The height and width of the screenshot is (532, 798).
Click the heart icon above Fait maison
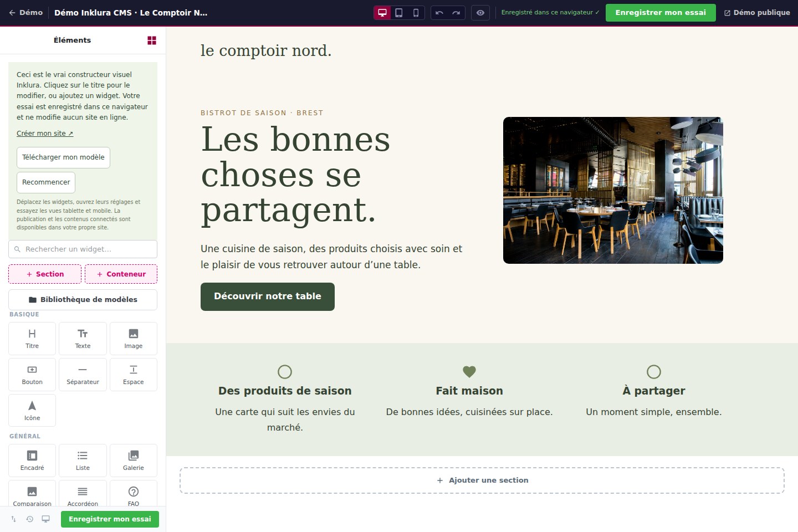469,372
